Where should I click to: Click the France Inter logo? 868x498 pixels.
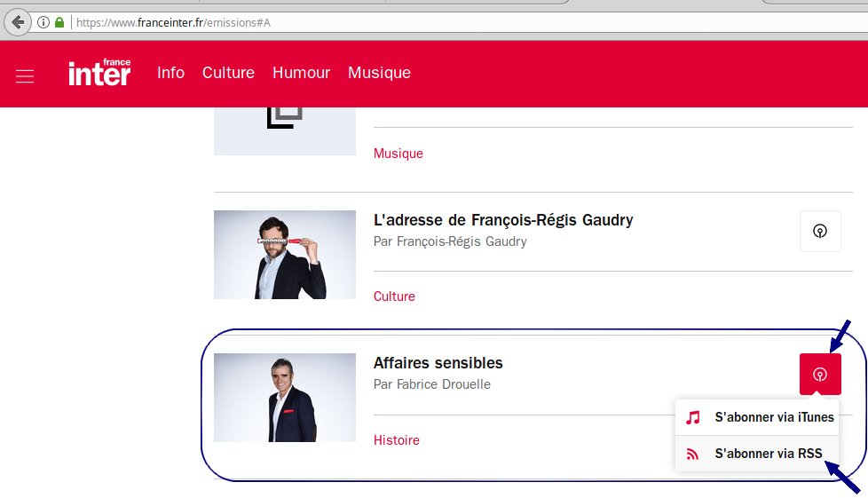point(99,73)
